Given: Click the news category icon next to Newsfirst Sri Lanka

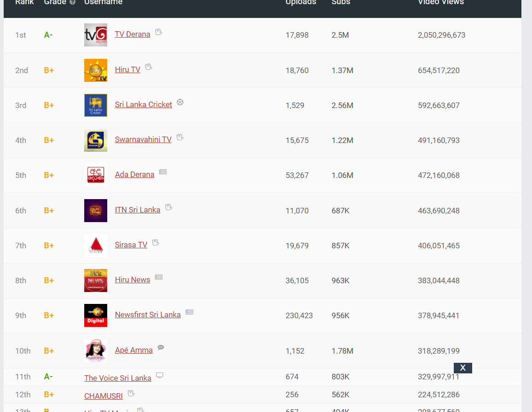Looking at the screenshot, I should [189, 312].
